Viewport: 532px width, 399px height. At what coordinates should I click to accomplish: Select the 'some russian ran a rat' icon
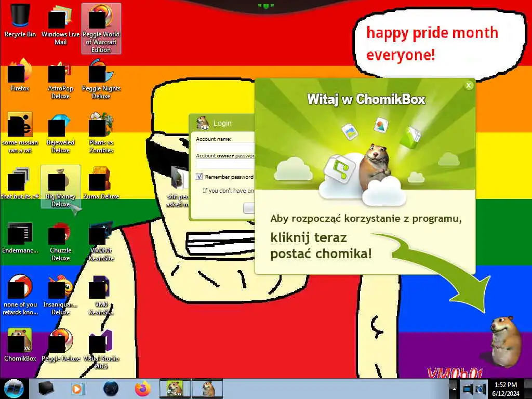20,132
